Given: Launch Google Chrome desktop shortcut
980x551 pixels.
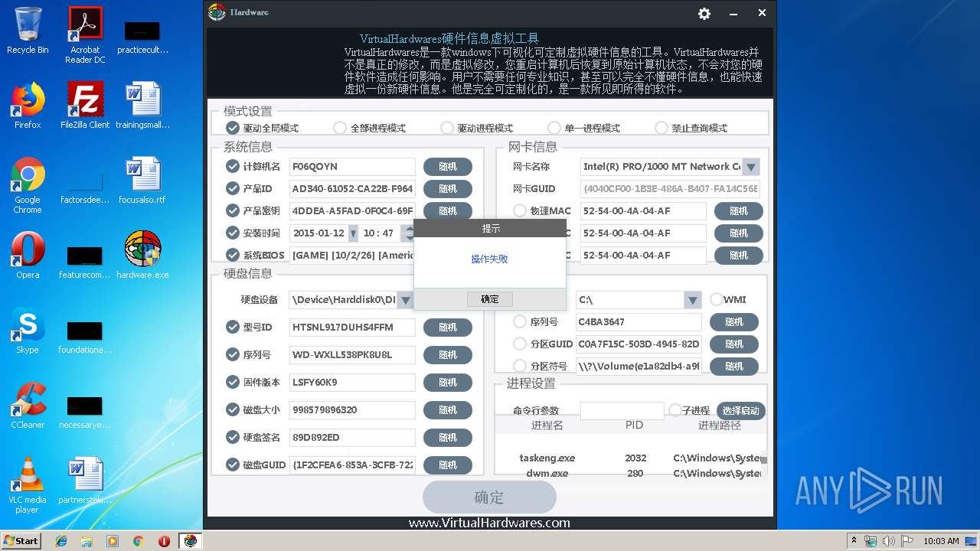Looking at the screenshot, I should tap(28, 185).
